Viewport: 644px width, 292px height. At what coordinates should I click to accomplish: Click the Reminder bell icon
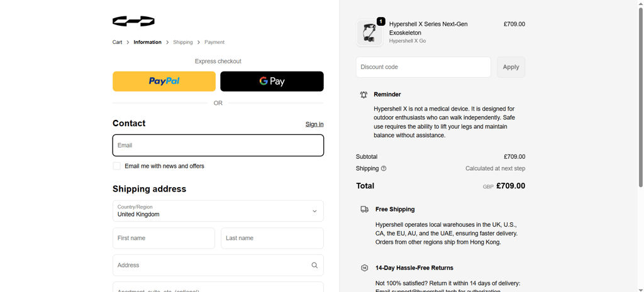point(364,95)
